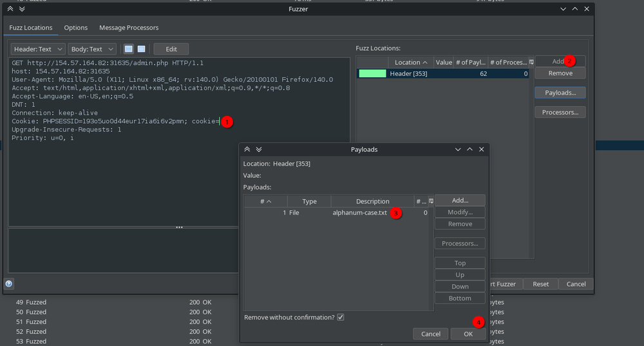The width and height of the screenshot is (644, 346).
Task: Open Message Processors tab
Action: click(x=129, y=28)
